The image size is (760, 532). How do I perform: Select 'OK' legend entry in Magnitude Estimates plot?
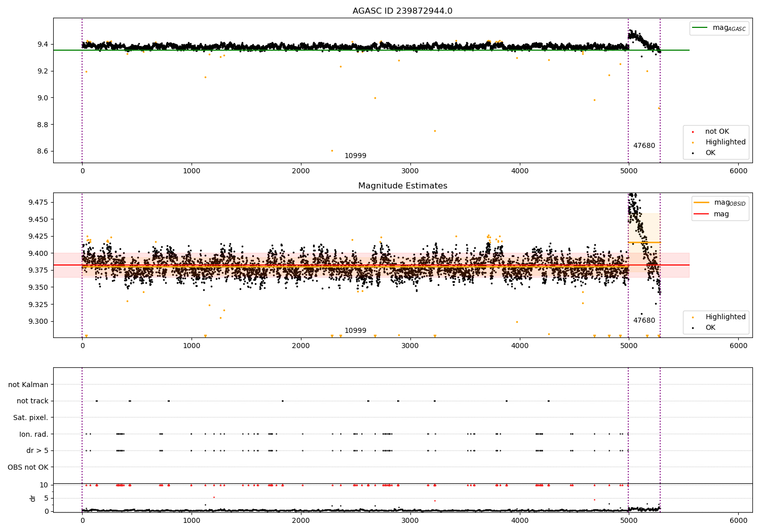point(710,328)
